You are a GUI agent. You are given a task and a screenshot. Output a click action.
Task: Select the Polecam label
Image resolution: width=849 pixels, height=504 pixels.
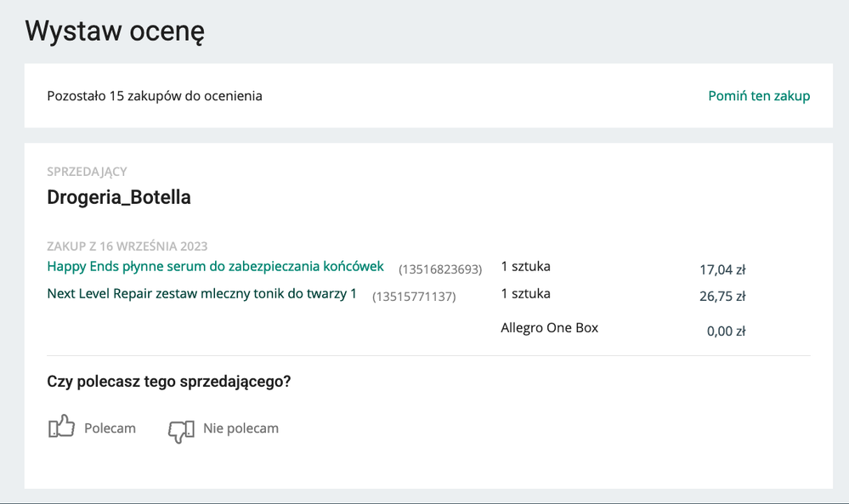click(x=110, y=428)
